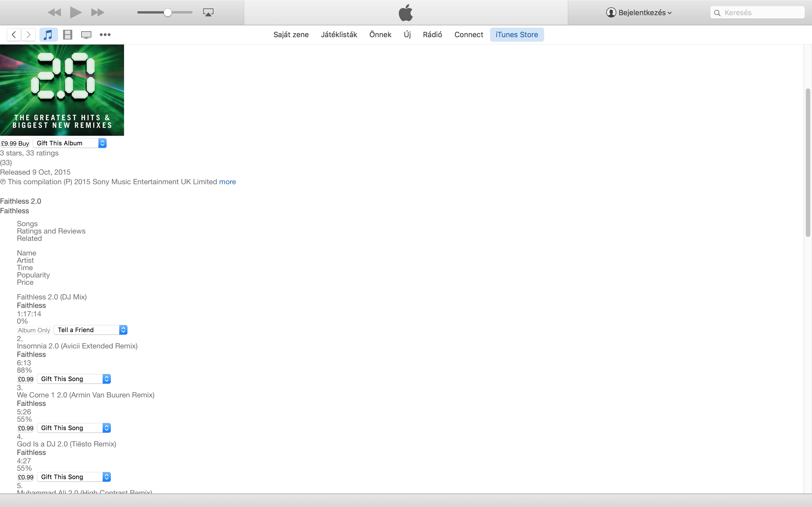Switch to the Rádió tab
Image resolution: width=812 pixels, height=507 pixels.
(x=432, y=35)
